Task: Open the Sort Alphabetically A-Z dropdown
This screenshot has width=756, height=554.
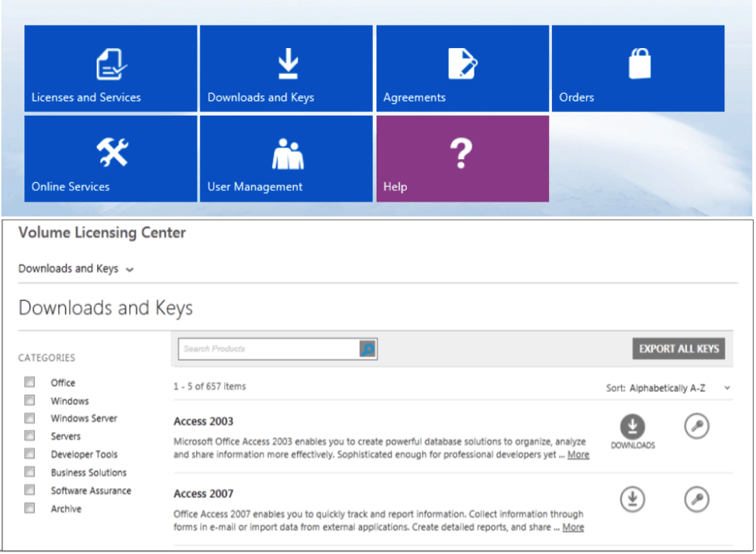Action: coord(668,388)
